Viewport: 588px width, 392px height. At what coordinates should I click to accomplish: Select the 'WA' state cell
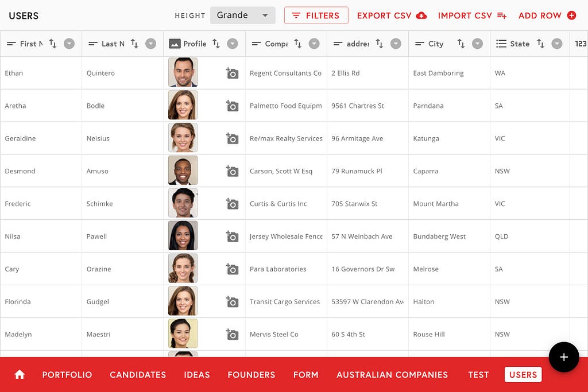click(x=530, y=73)
